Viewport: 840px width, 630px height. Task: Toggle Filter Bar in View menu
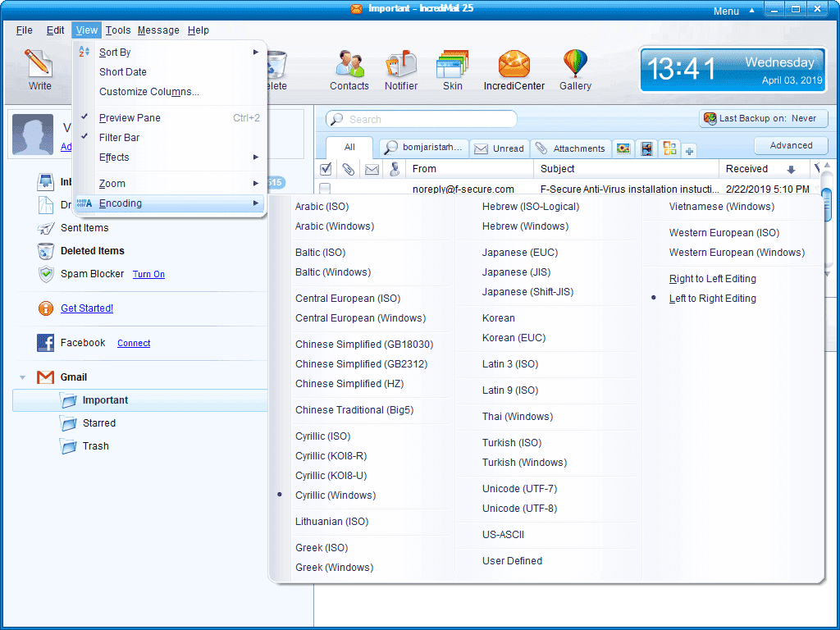(171, 138)
